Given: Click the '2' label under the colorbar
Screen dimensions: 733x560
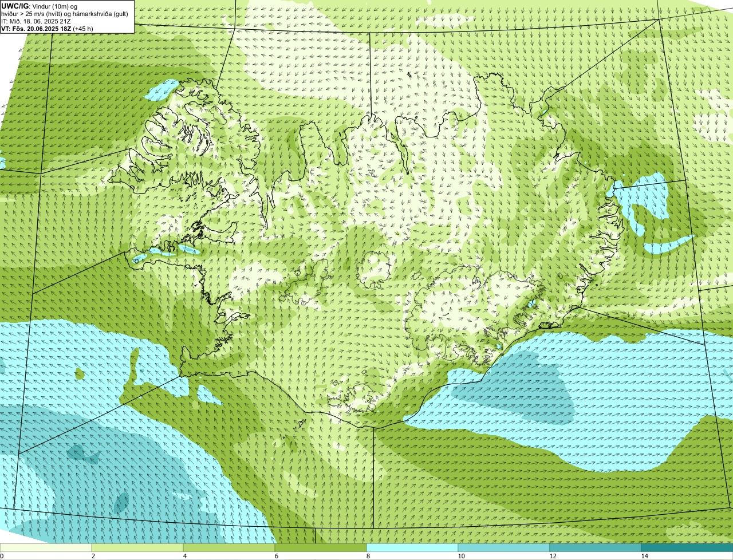Looking at the screenshot, I should coord(93,556).
